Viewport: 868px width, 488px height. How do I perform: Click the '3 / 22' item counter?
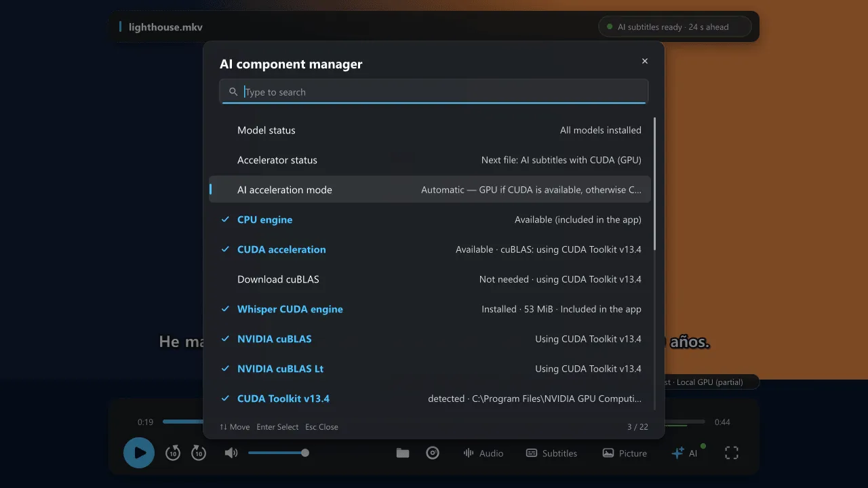click(x=637, y=427)
